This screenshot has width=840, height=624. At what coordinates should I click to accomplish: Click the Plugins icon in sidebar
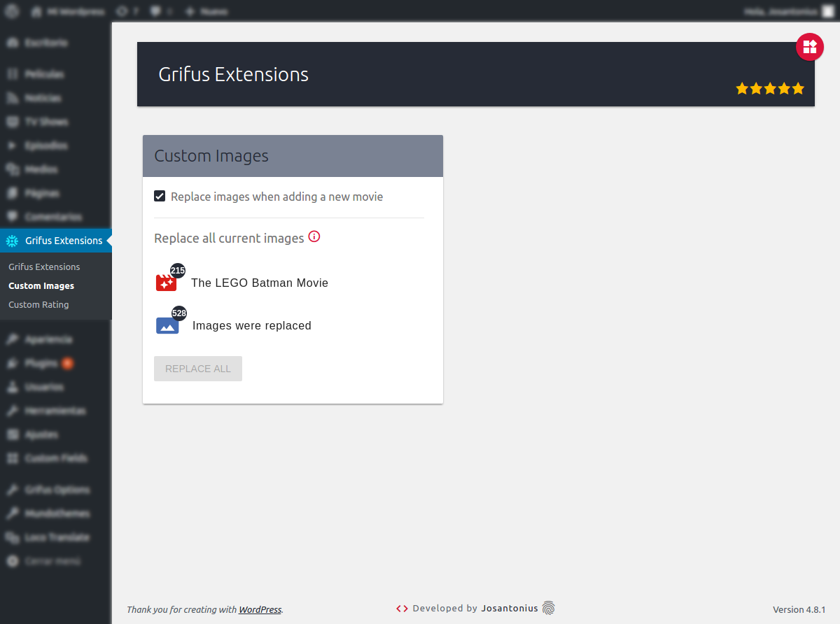click(x=12, y=363)
